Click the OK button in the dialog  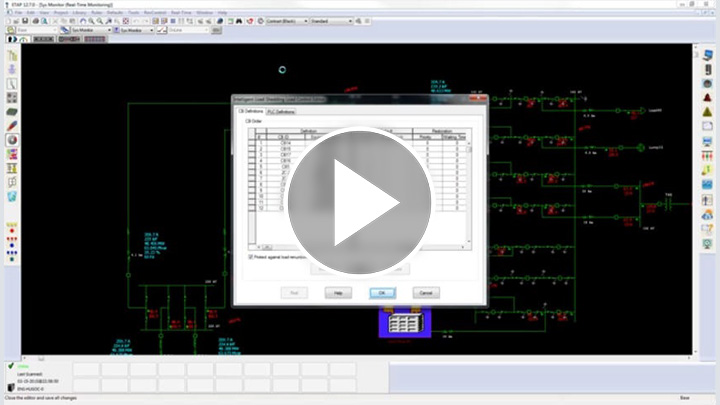(x=382, y=292)
